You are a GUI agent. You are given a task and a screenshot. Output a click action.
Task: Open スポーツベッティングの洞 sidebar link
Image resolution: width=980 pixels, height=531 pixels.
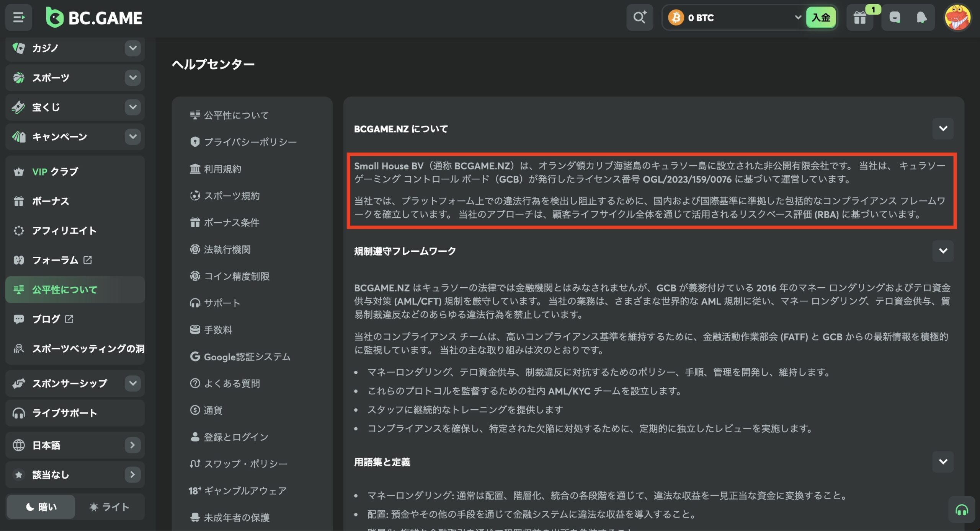[75, 349]
